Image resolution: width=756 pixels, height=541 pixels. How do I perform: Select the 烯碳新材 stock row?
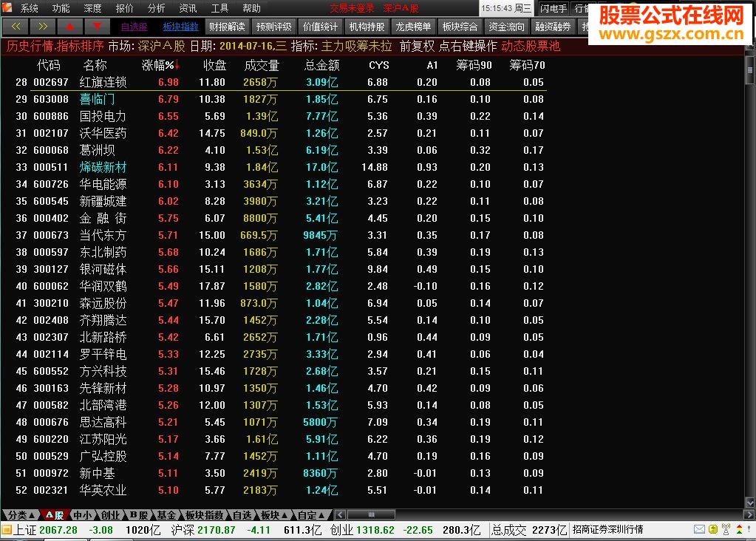pos(280,167)
